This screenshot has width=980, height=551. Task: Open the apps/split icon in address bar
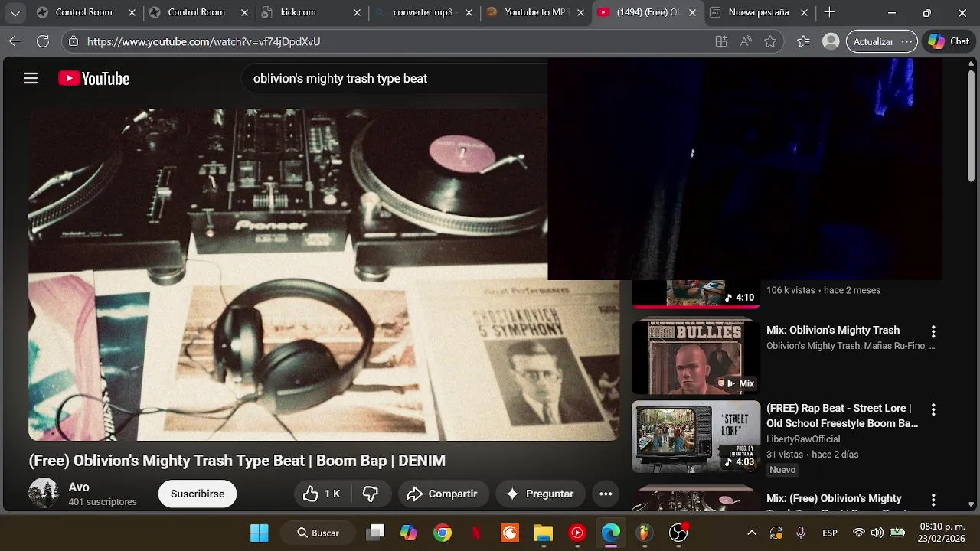point(720,41)
